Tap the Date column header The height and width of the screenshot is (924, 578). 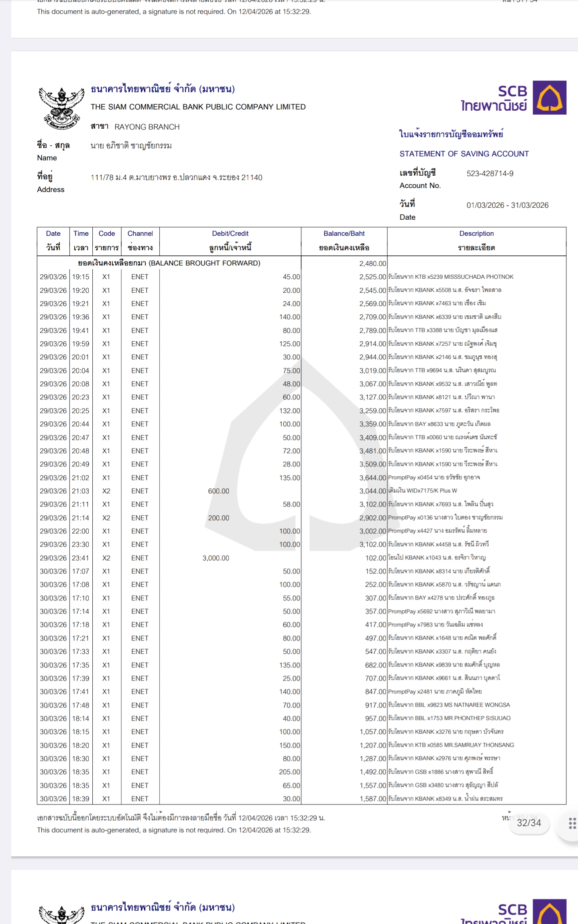click(x=53, y=241)
